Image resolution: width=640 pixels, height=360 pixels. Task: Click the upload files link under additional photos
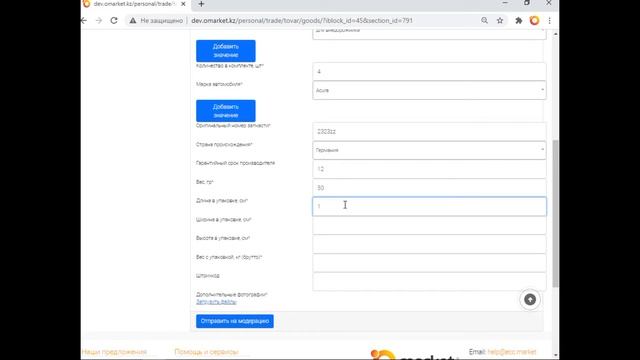[216, 302]
